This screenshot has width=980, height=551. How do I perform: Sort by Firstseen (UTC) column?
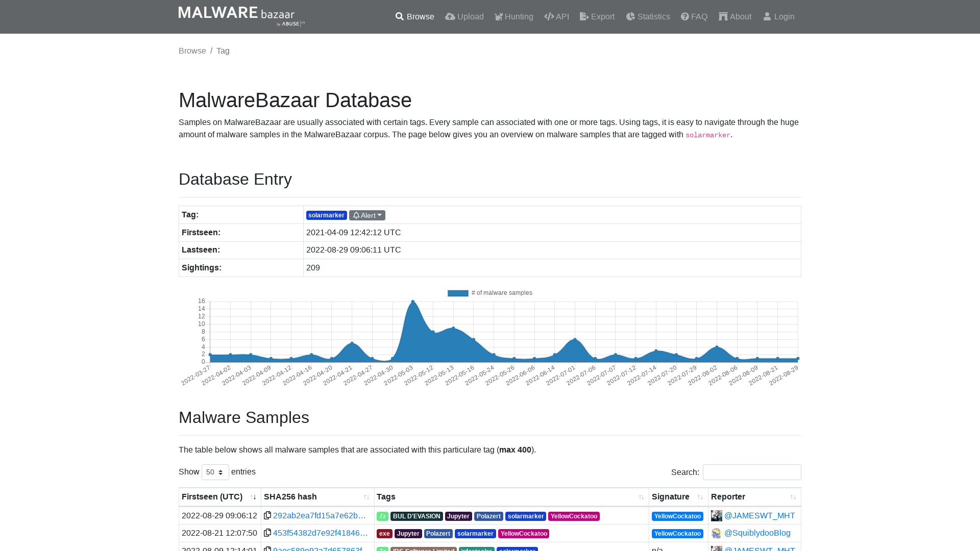(219, 497)
